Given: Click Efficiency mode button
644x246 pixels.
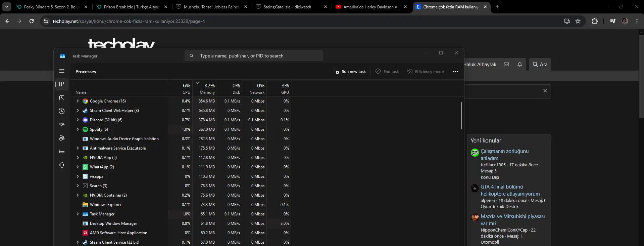Looking at the screenshot, I should (425, 72).
